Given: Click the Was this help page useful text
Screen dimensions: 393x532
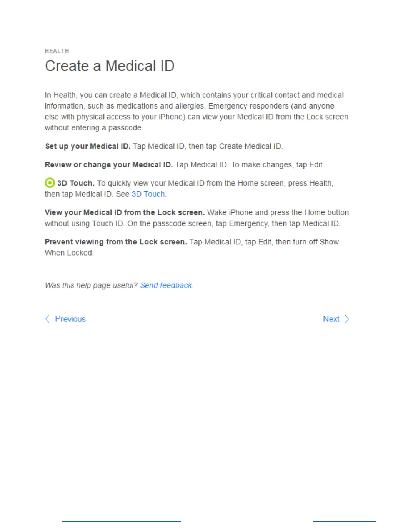Looking at the screenshot, I should pos(91,285).
